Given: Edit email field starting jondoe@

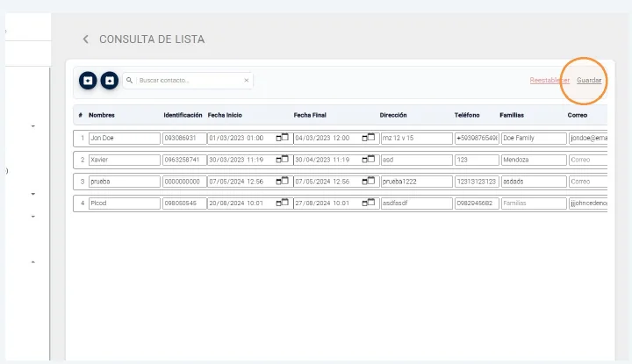Looking at the screenshot, I should click(588, 138).
